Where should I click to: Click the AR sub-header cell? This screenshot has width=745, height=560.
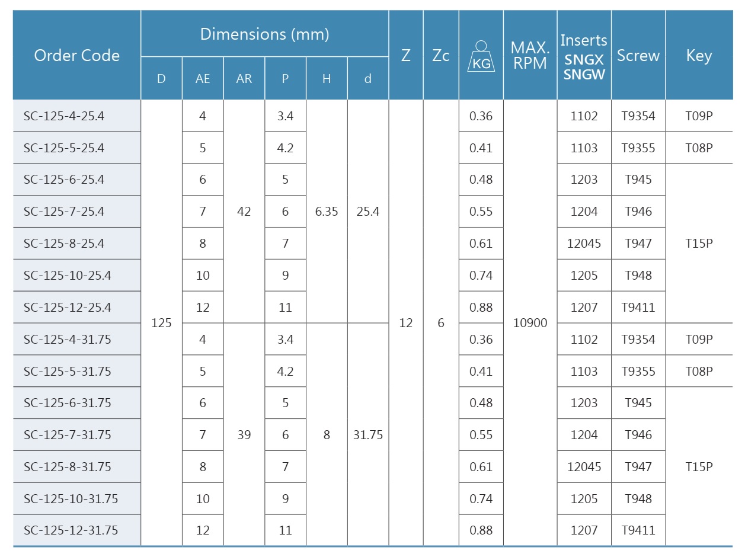pyautogui.click(x=244, y=79)
